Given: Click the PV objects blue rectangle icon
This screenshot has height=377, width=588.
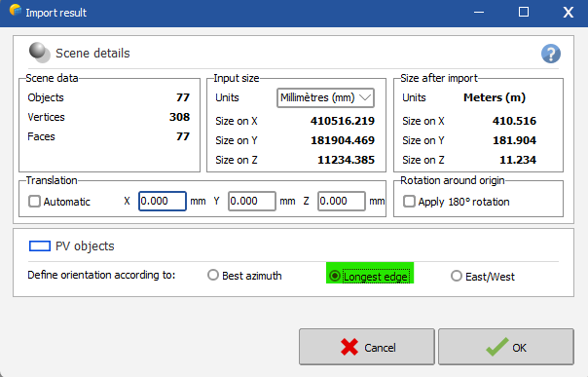Looking at the screenshot, I should tap(40, 246).
